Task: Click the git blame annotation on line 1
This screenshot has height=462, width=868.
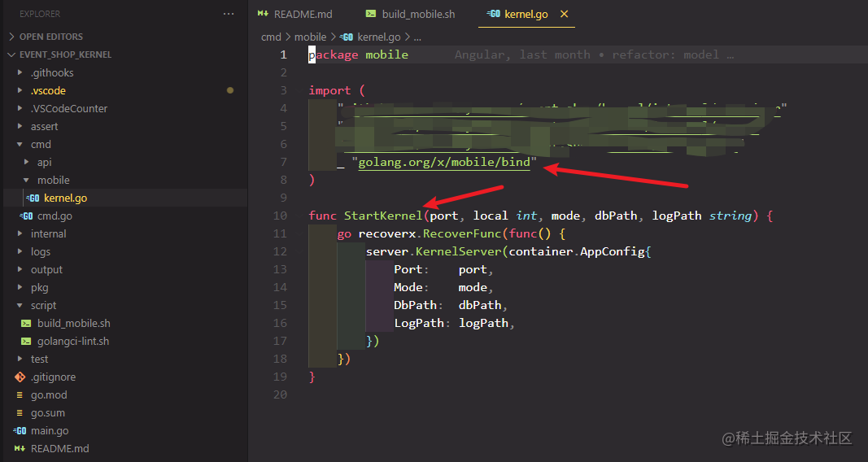Action: click(x=594, y=54)
